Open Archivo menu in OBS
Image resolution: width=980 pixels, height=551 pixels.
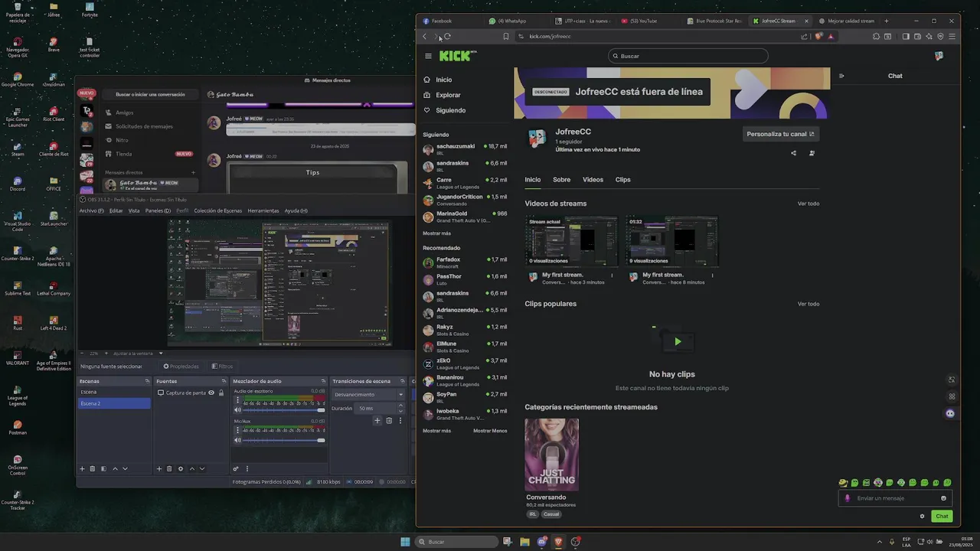click(x=91, y=210)
